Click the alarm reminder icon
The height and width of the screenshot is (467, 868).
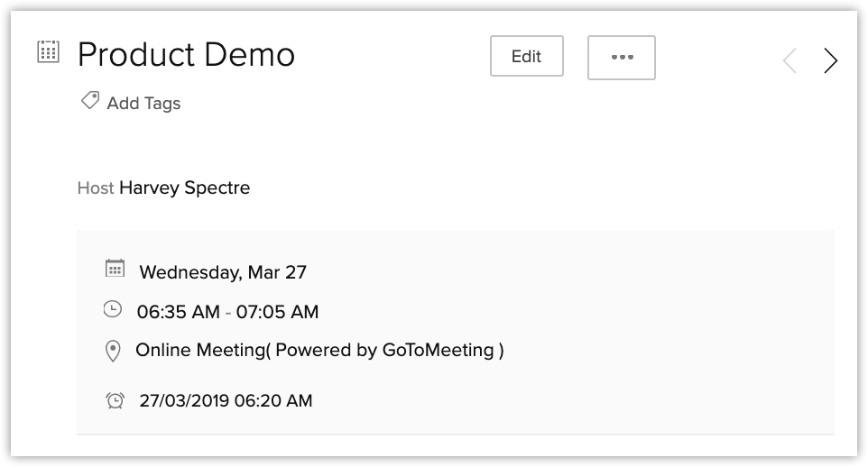115,400
